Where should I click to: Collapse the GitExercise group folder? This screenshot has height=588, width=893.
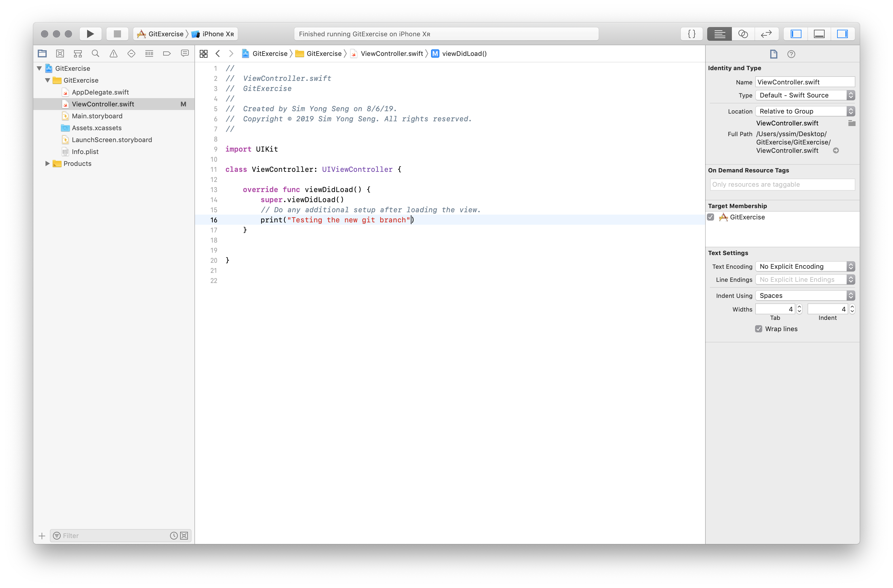tap(48, 80)
